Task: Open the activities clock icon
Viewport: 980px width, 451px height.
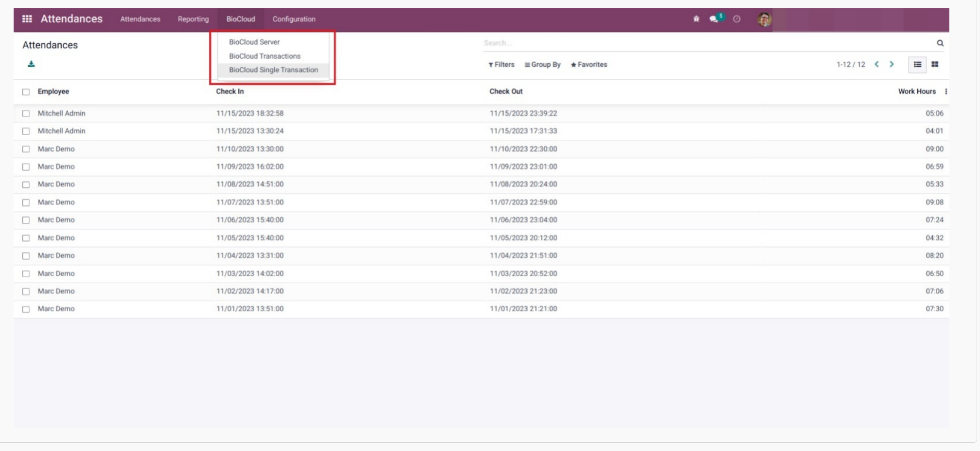Action: pyautogui.click(x=737, y=19)
